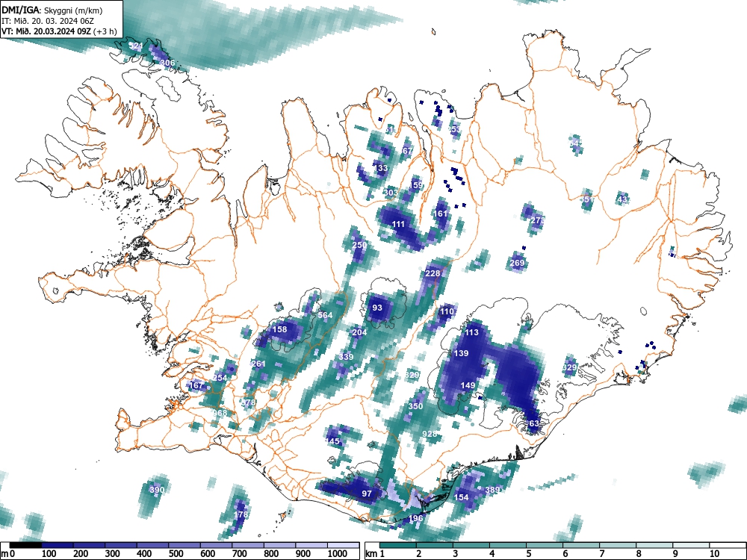Click the visibility value 564 on the map
This screenshot has width=747, height=560.
tap(325, 315)
